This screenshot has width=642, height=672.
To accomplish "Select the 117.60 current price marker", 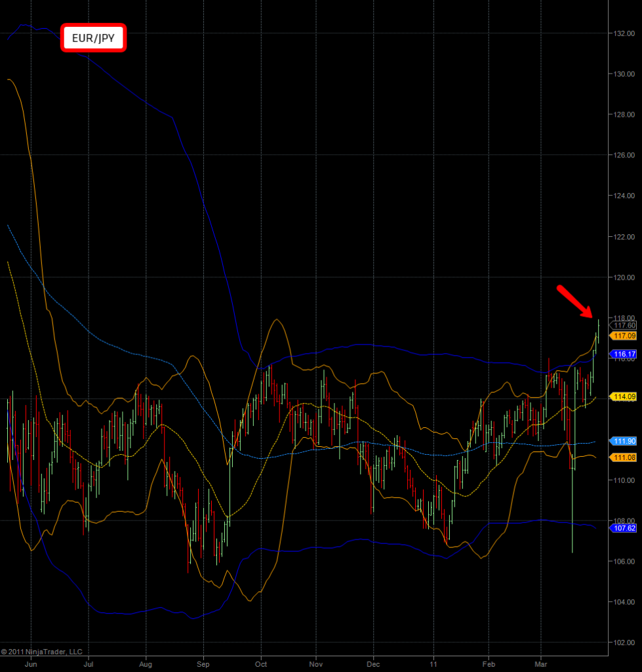I will (x=623, y=325).
